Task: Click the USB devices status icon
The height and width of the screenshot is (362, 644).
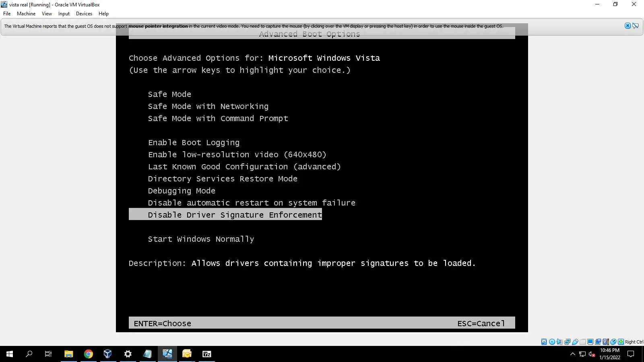Action: pyautogui.click(x=575, y=342)
